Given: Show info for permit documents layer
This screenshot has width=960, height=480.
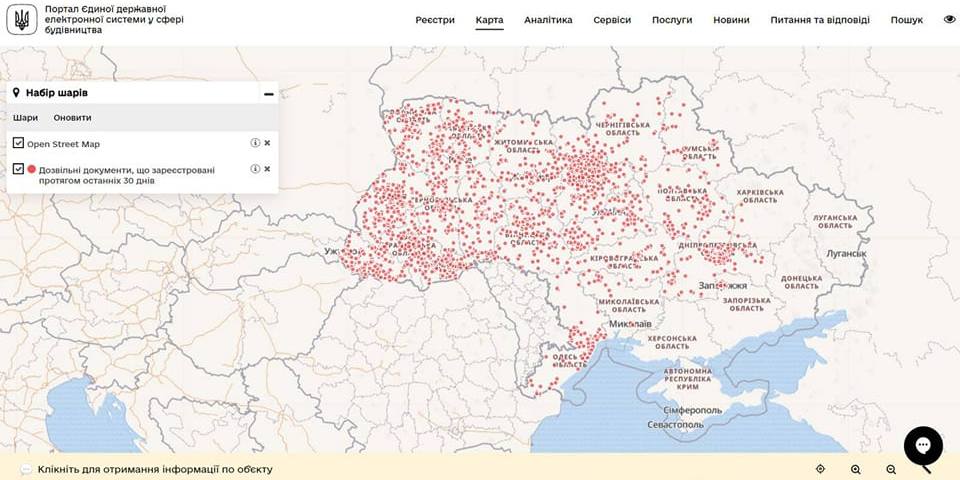Looking at the screenshot, I should (255, 169).
